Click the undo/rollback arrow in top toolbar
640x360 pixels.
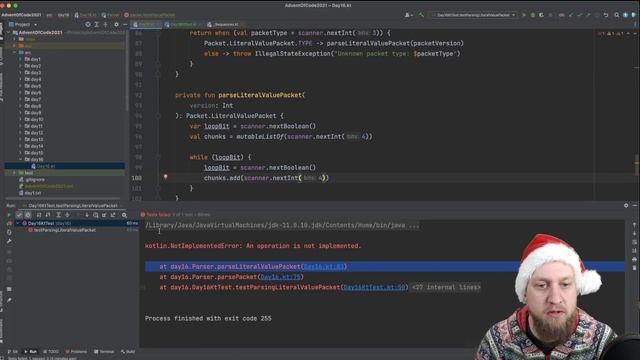pyautogui.click(x=606, y=15)
